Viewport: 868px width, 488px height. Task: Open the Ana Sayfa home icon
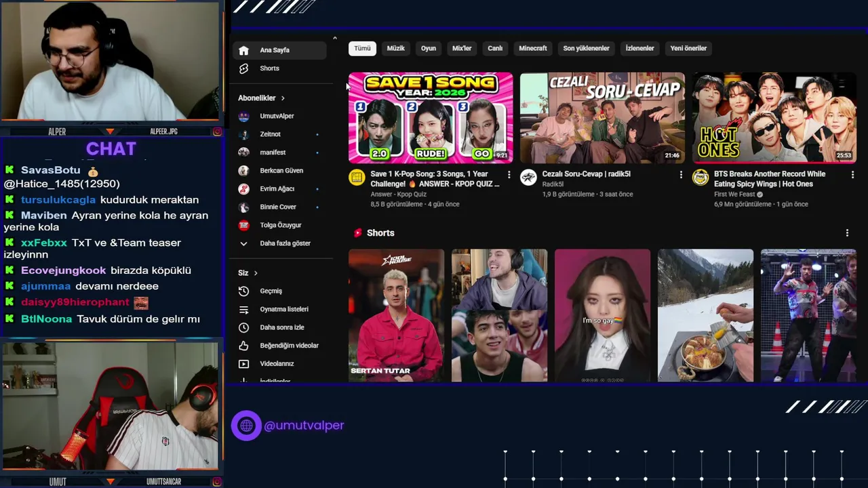click(244, 50)
